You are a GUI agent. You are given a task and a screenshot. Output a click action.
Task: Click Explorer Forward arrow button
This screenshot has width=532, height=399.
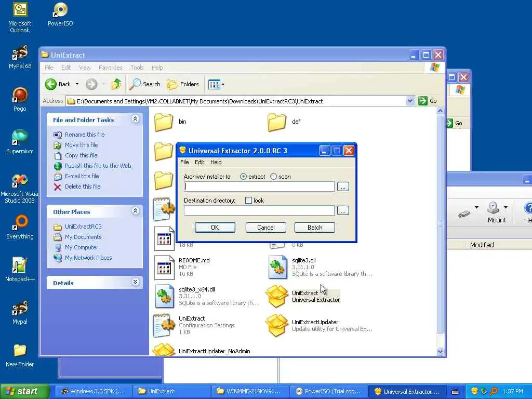(91, 84)
